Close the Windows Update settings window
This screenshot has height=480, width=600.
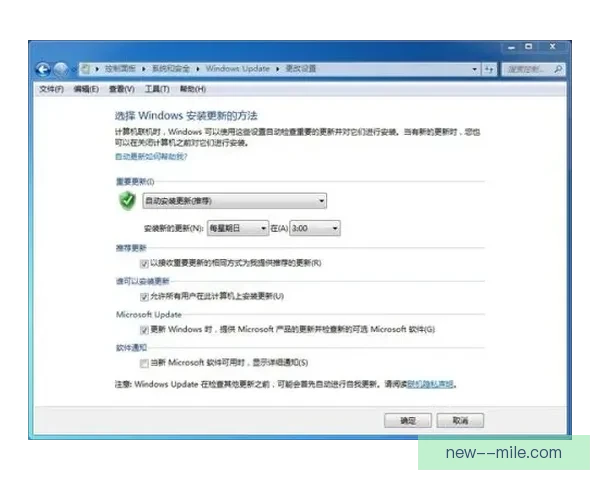pyautogui.click(x=553, y=47)
